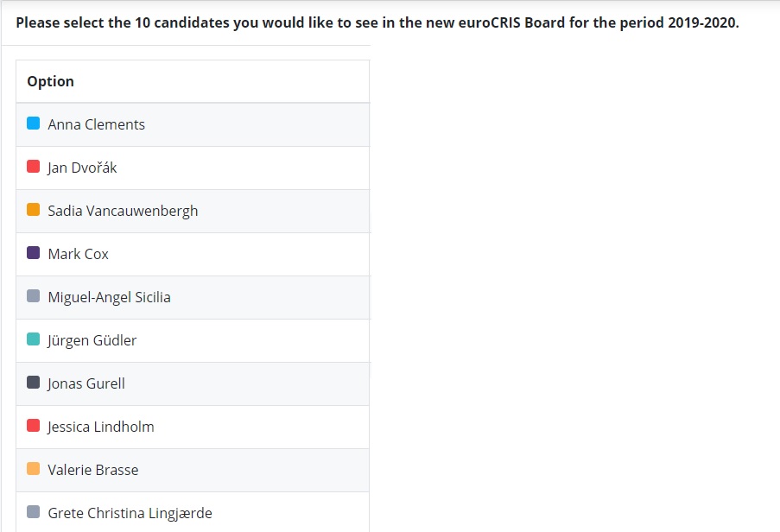Select the Jürgen Güdler option
780x532 pixels.
(x=193, y=341)
